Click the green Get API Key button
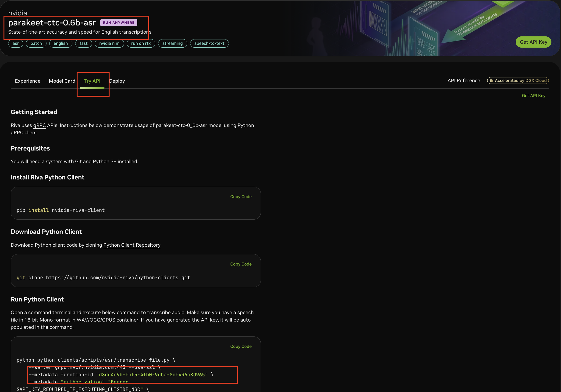The width and height of the screenshot is (561, 392). click(533, 42)
